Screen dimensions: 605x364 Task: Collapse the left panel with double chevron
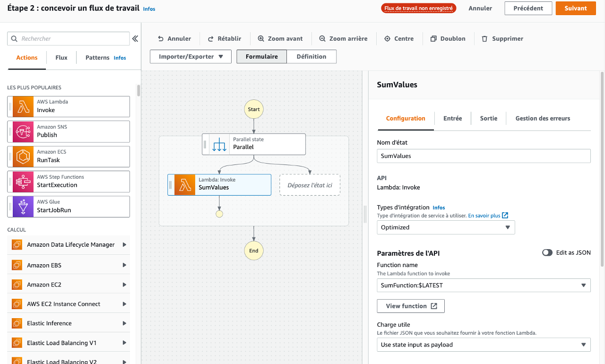click(135, 39)
